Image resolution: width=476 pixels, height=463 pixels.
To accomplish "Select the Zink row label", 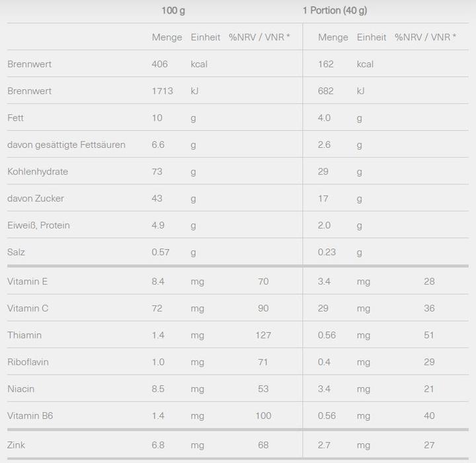I will pos(17,445).
